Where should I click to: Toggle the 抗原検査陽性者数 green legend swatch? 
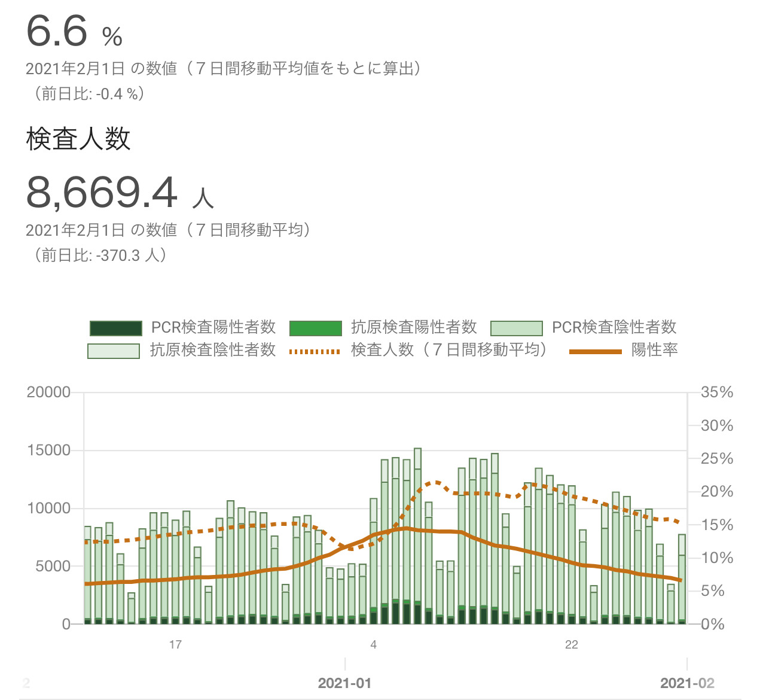tap(315, 328)
